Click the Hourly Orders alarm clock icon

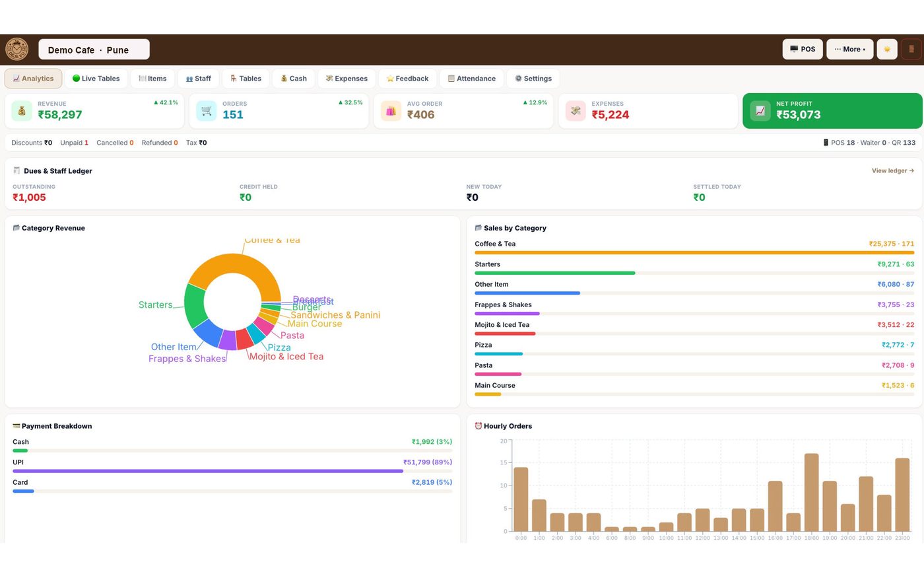478,426
